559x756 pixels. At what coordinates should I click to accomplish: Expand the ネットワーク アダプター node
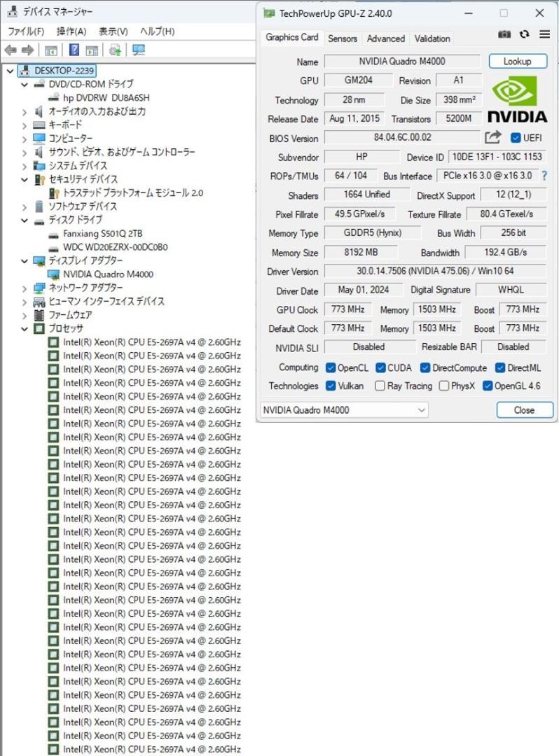[25, 288]
